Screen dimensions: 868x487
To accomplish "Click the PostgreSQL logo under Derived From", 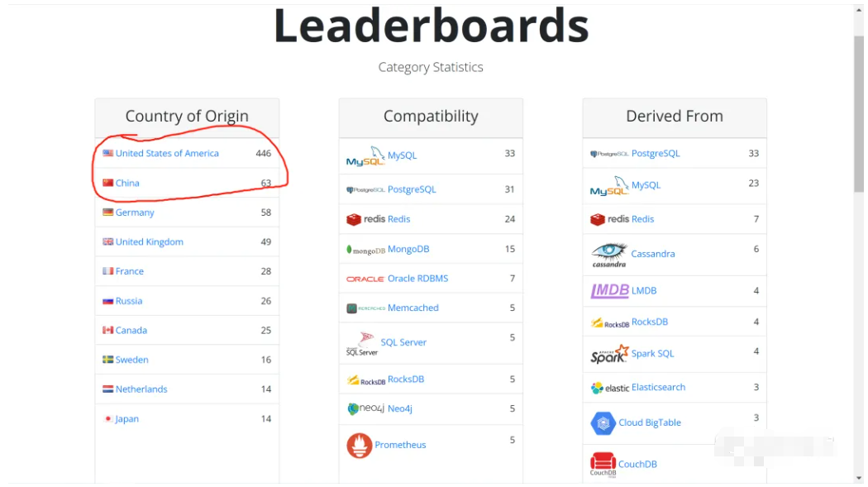I will click(609, 154).
